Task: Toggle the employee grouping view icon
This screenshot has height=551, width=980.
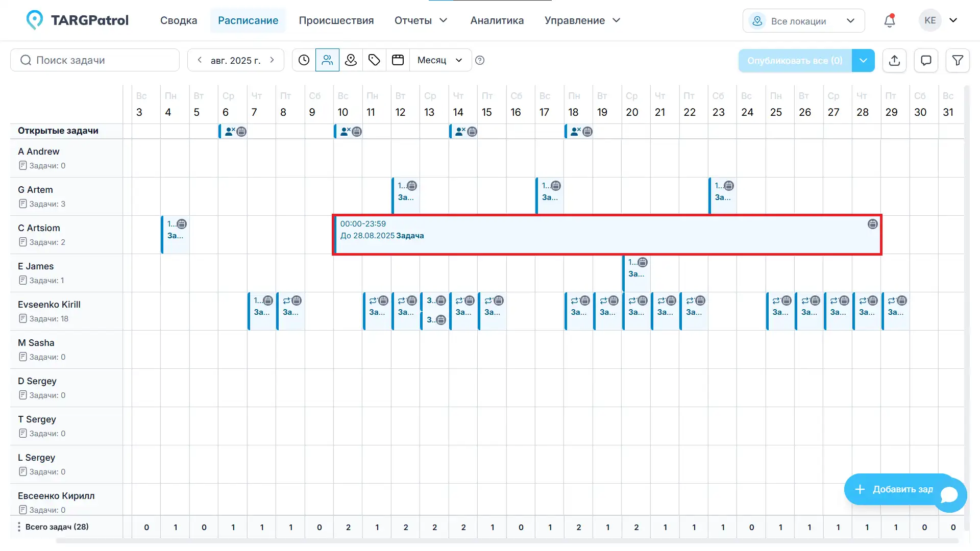Action: click(x=327, y=60)
